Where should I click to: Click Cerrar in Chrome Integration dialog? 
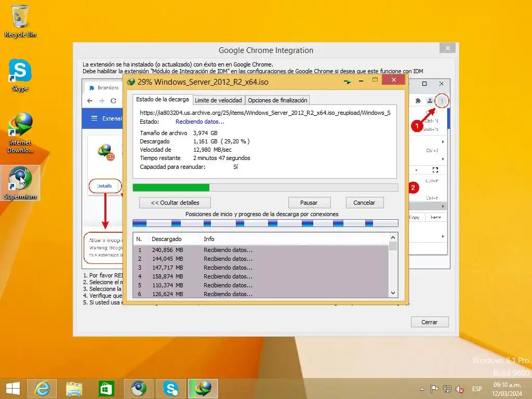[430, 322]
